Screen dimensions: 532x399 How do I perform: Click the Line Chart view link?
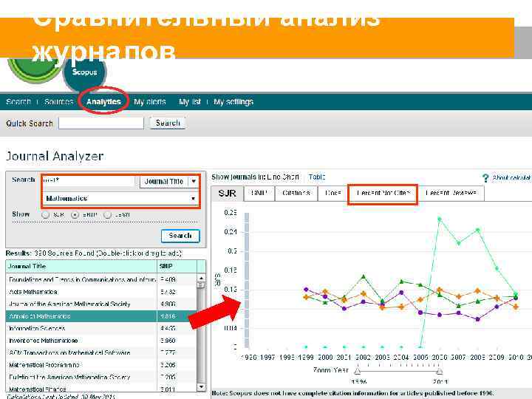pyautogui.click(x=283, y=177)
